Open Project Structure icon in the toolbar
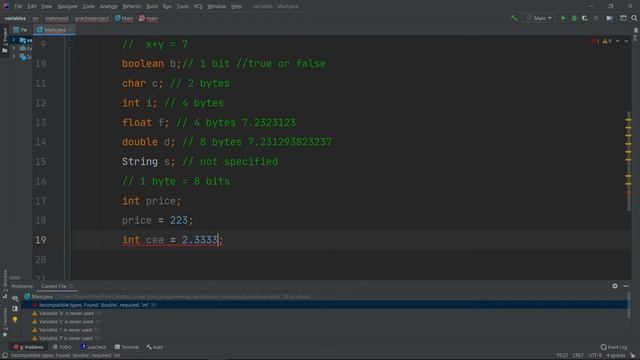This screenshot has height=360, width=640. click(609, 18)
